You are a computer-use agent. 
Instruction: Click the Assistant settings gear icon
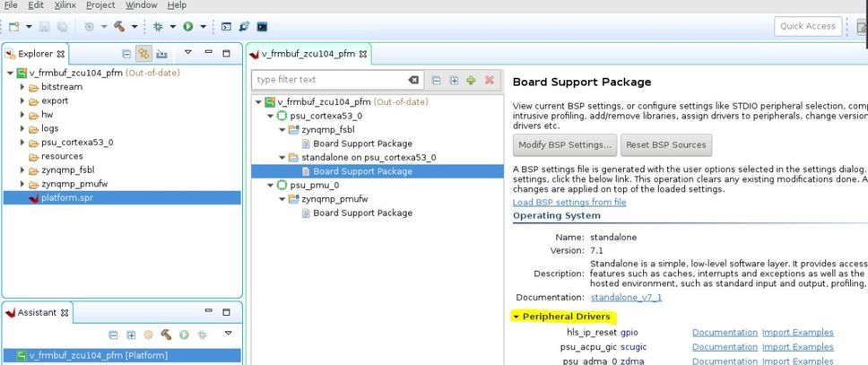click(148, 335)
